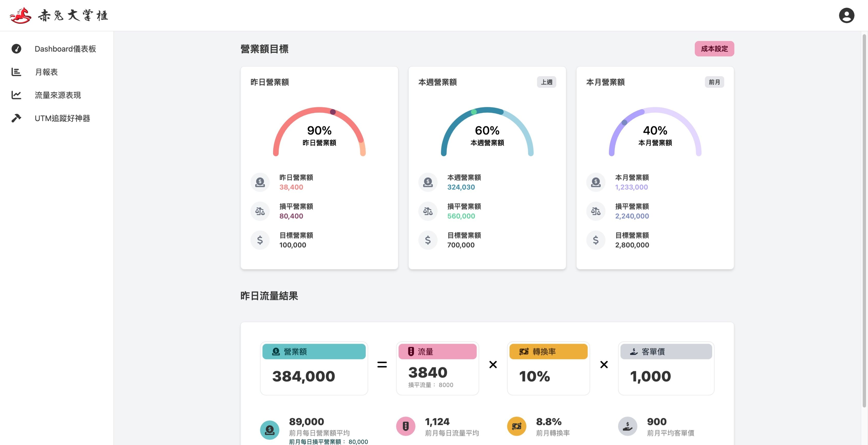Switch to 上週 in weekly revenue card
Screen dimensions: 868x445
coord(546,82)
